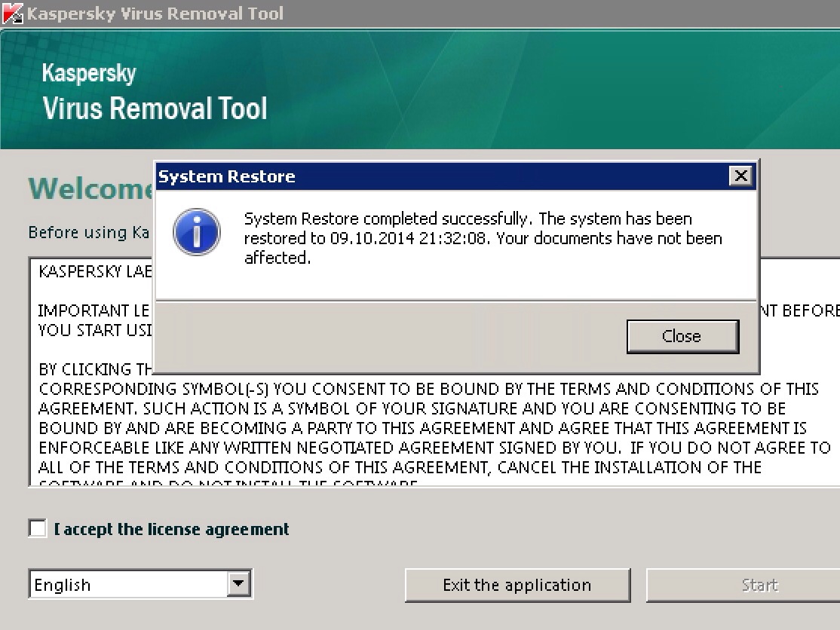This screenshot has height=630, width=840.
Task: Click the 'Exit the application' button
Action: [x=517, y=585]
